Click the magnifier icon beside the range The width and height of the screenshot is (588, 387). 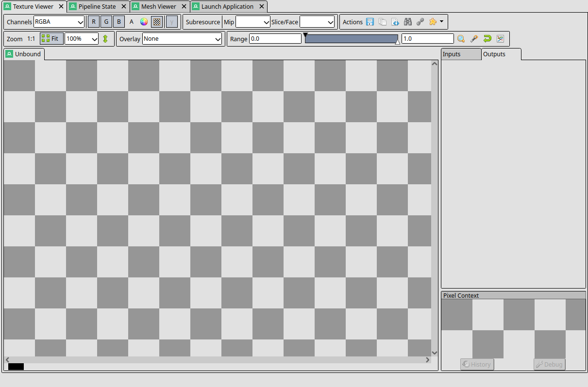tap(461, 39)
